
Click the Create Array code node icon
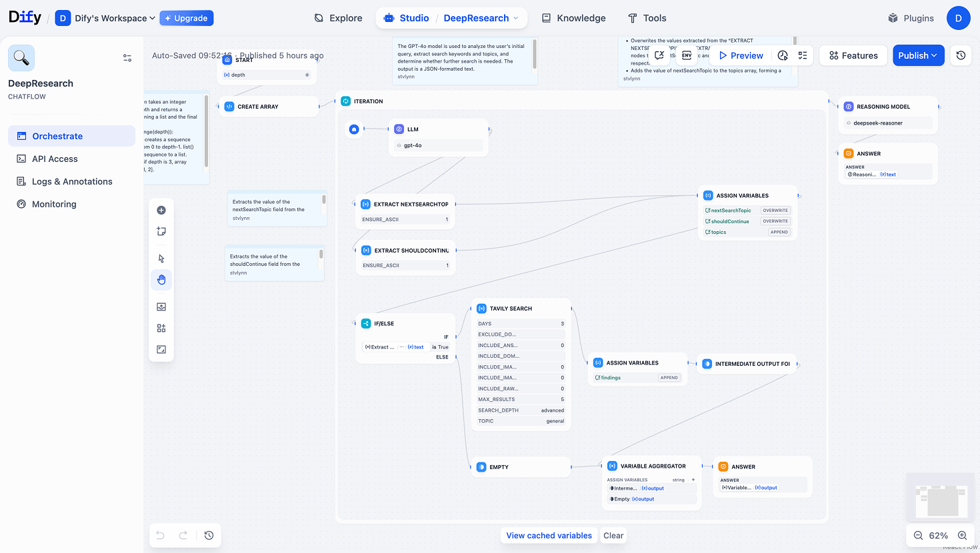[x=229, y=107]
